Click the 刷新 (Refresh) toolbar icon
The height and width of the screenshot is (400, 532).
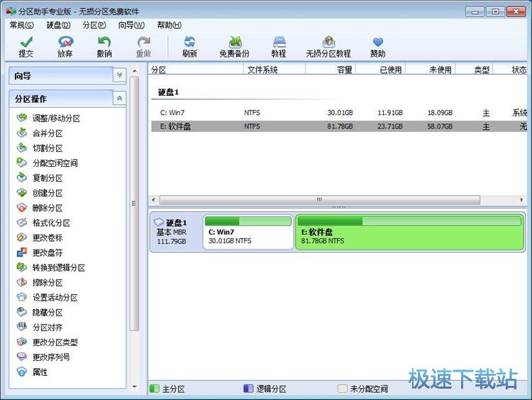click(x=189, y=47)
